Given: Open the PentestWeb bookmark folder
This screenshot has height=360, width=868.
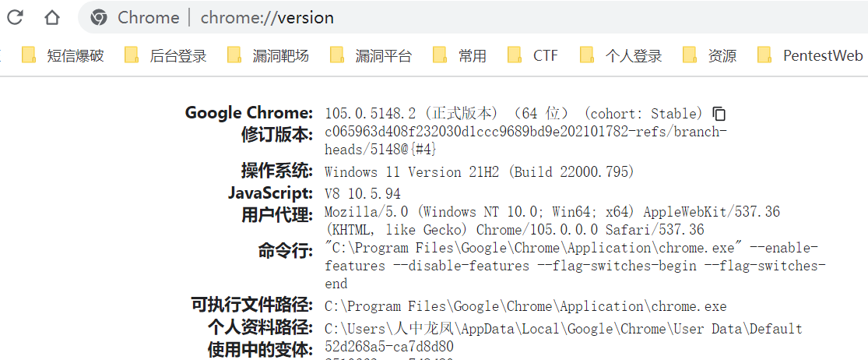Looking at the screenshot, I should point(810,55).
